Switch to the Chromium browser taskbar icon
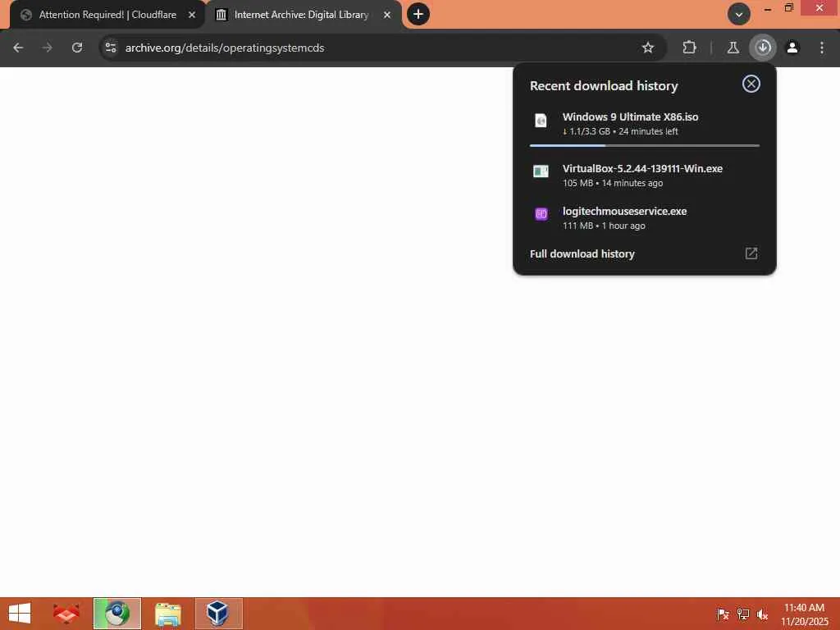This screenshot has height=630, width=840. pyautogui.click(x=116, y=614)
